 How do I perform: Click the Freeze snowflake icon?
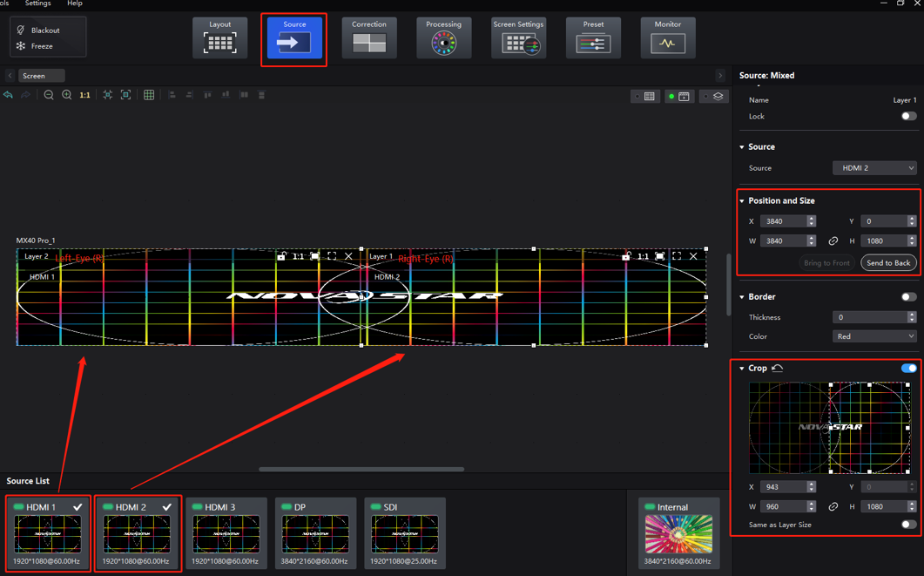[21, 45]
